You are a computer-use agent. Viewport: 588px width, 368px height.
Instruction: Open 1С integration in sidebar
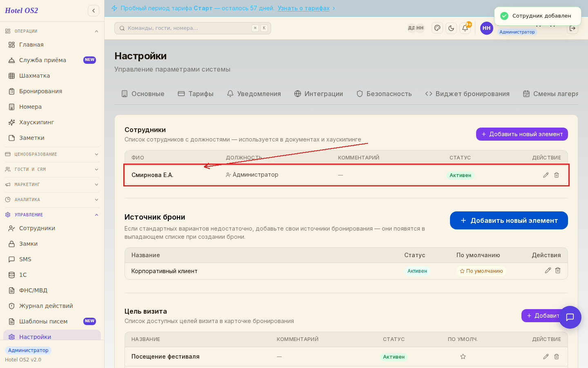click(x=52, y=275)
